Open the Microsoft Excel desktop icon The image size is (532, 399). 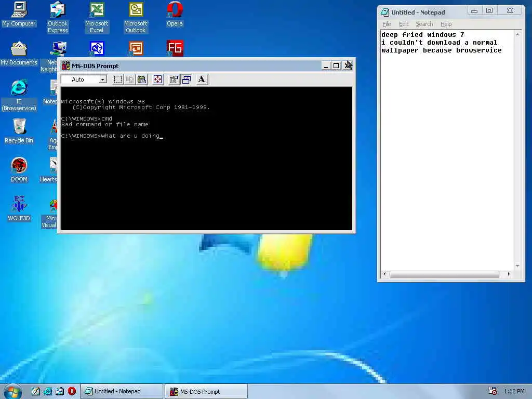click(97, 18)
